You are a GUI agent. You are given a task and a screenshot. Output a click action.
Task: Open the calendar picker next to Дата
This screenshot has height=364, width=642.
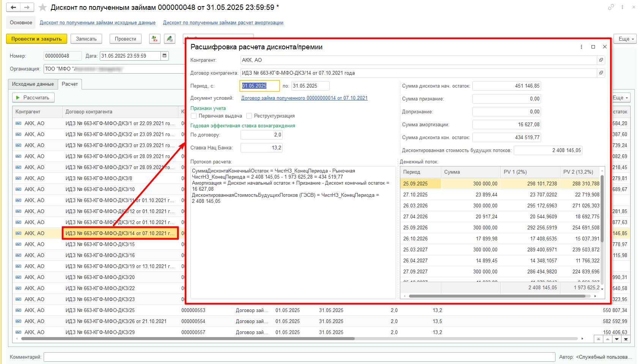[x=165, y=56]
